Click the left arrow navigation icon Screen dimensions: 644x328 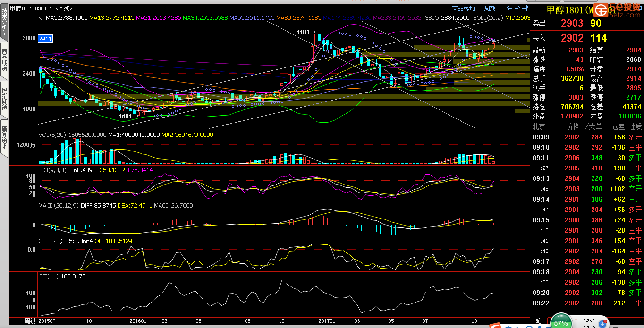click(x=509, y=8)
